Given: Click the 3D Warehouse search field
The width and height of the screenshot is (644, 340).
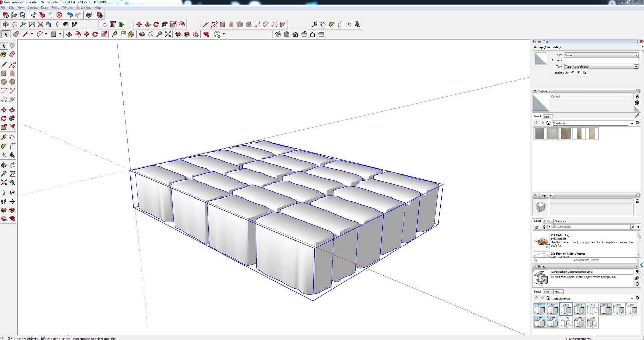Looking at the screenshot, I should pyautogui.click(x=590, y=227).
